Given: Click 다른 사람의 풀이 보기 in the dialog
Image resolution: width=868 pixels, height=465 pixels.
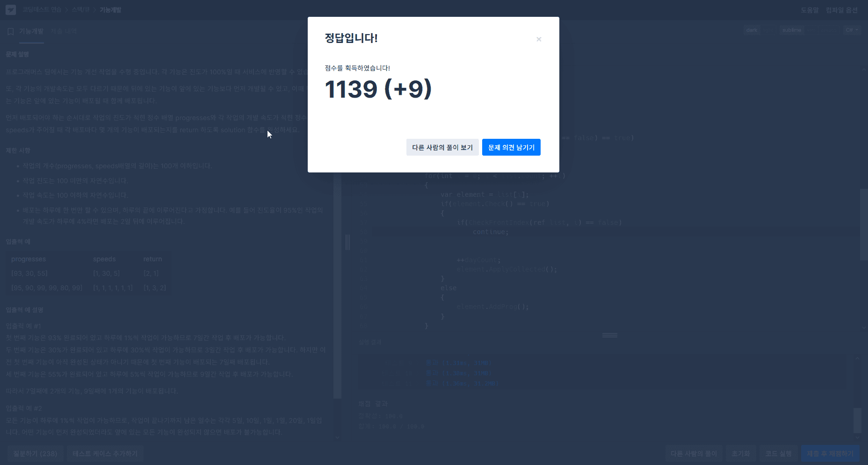Looking at the screenshot, I should [x=442, y=147].
